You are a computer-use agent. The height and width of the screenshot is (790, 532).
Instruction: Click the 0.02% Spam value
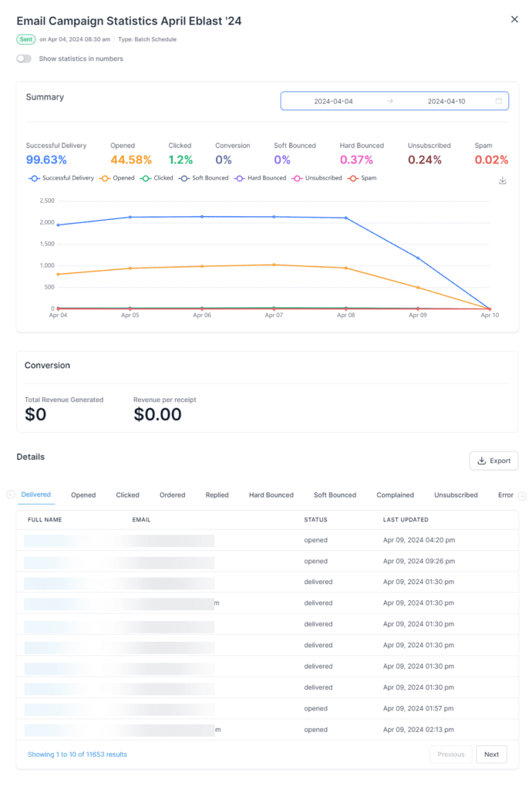pos(491,160)
